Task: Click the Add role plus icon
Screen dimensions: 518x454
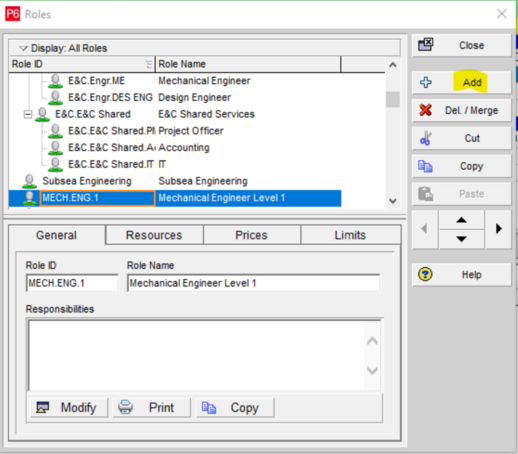Action: pos(426,82)
